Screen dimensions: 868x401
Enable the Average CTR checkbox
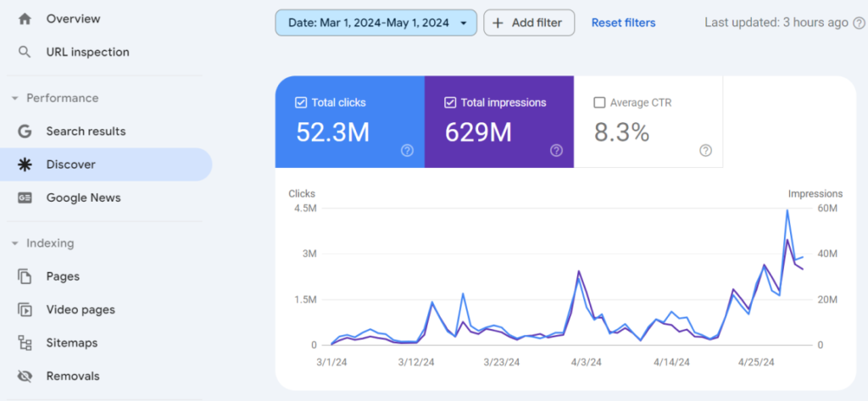point(599,103)
